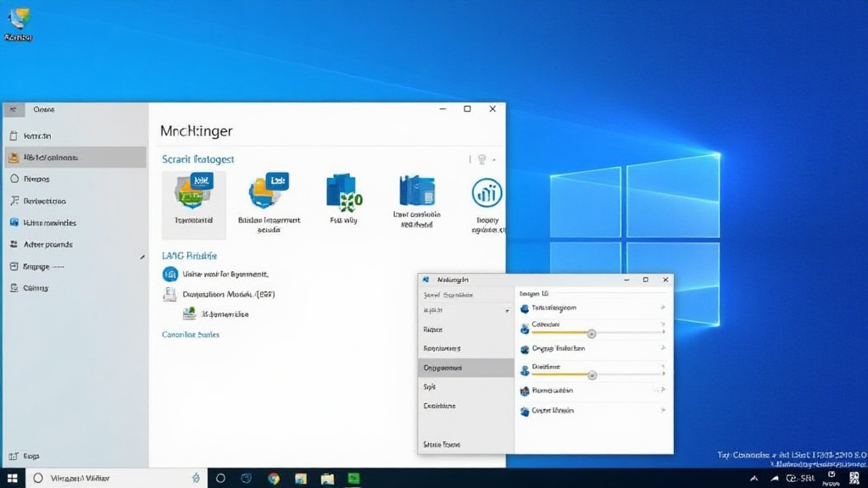Screen dimensions: 868x488
Task: Open the shield-badged first featured app tile
Action: coord(192,190)
